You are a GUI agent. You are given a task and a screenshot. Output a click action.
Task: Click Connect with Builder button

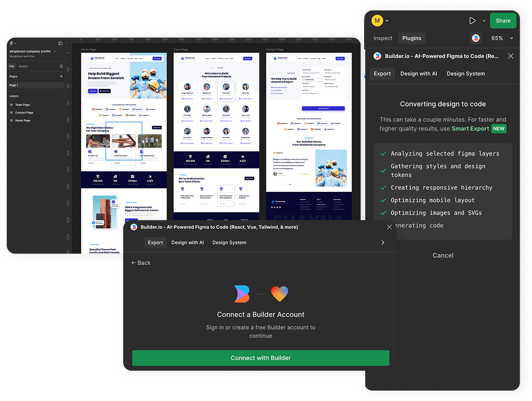point(261,358)
